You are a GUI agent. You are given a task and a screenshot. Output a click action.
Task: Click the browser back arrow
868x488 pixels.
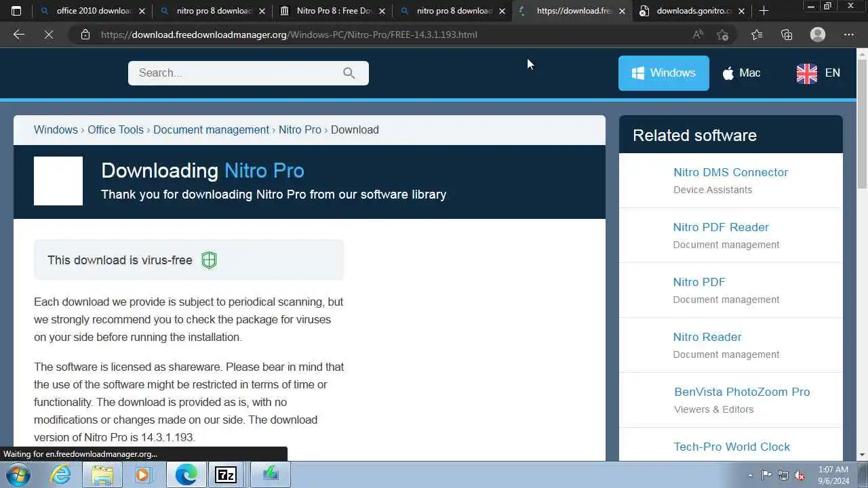pyautogui.click(x=18, y=35)
